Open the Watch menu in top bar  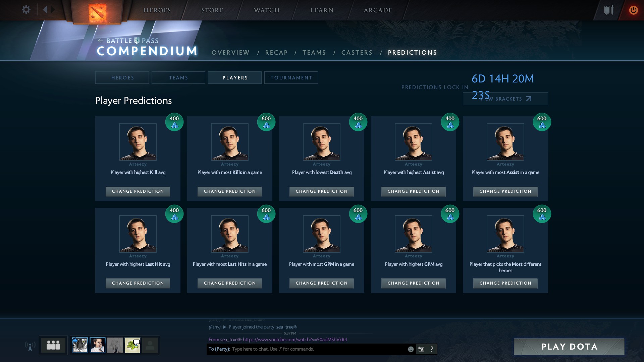click(x=267, y=10)
